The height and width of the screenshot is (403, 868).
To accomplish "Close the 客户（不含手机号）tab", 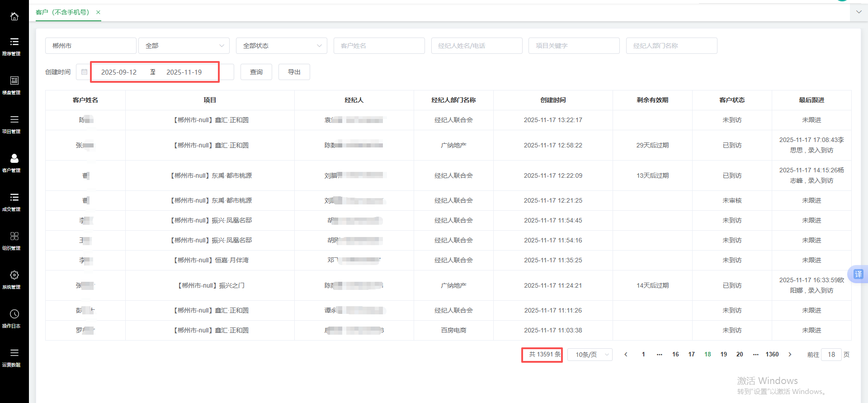I will 98,12.
